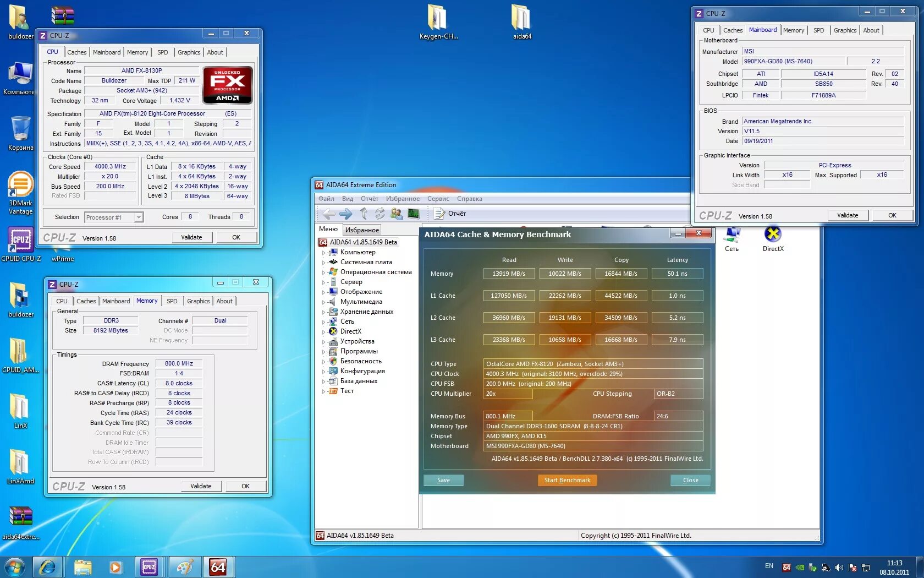This screenshot has height=578, width=924.
Task: Click Close in the AIDA64 benchmark dialog
Action: click(x=690, y=481)
